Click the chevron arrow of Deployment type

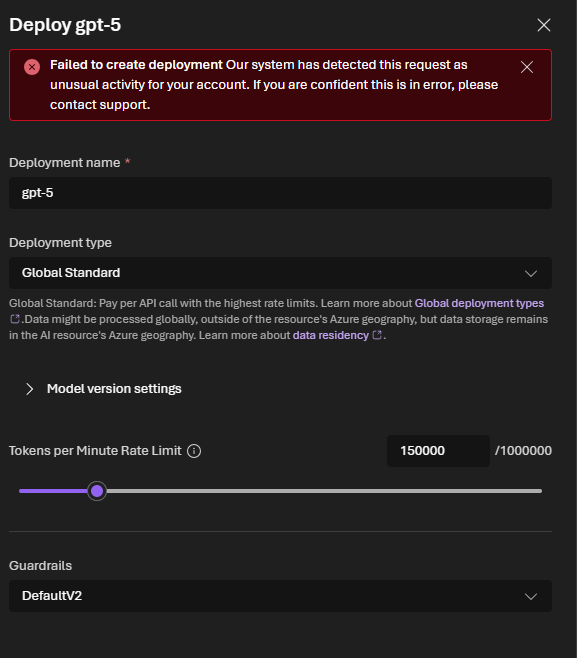(531, 274)
